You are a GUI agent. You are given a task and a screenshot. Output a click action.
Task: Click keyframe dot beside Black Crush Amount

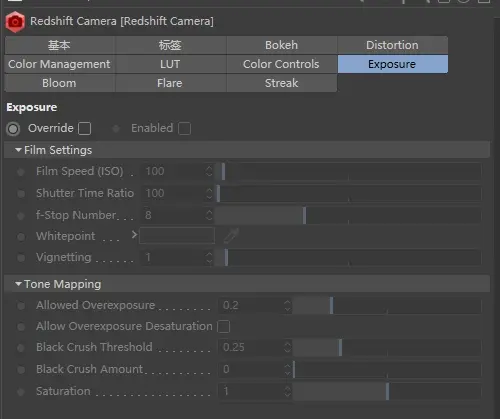pyautogui.click(x=21, y=370)
